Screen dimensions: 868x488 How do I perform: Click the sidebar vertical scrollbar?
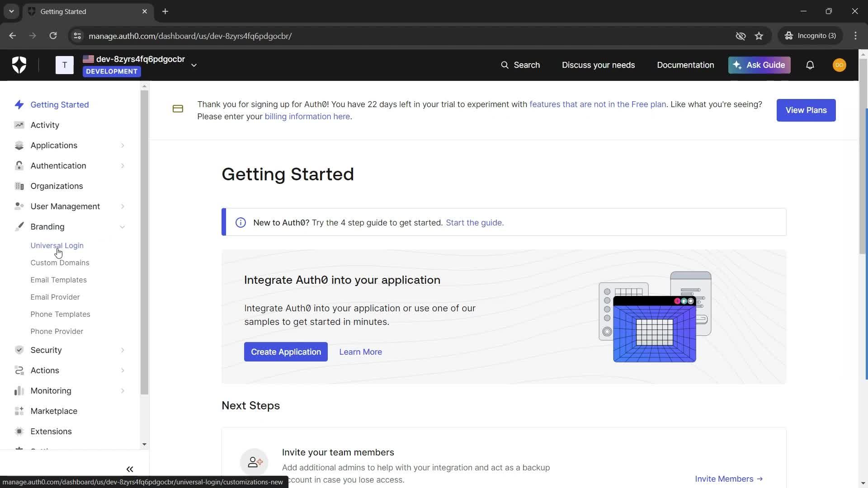click(x=144, y=243)
